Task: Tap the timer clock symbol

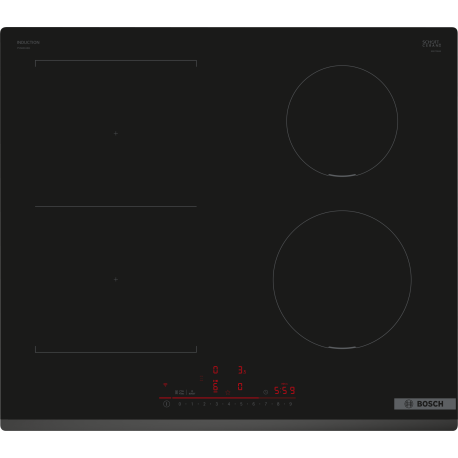Action: tap(265, 392)
